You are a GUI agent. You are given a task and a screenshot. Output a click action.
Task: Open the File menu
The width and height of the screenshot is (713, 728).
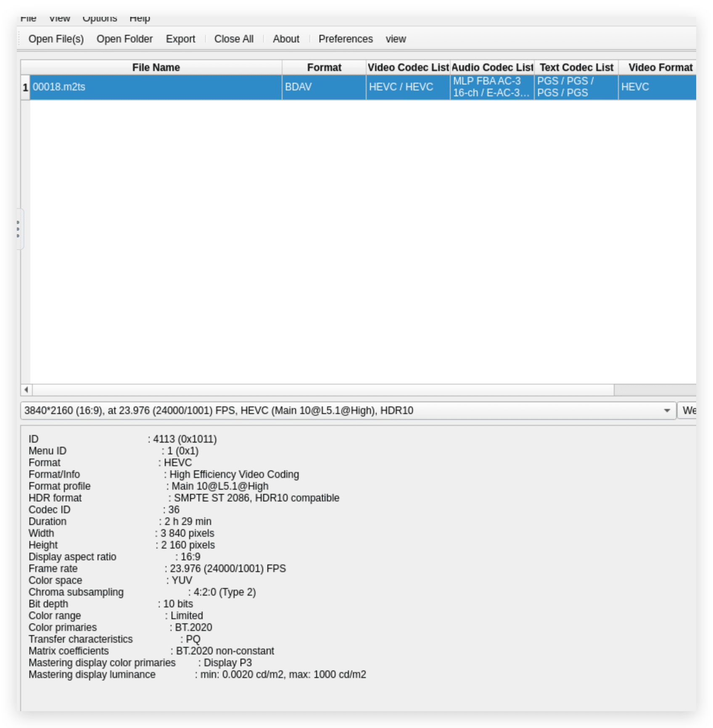click(28, 19)
